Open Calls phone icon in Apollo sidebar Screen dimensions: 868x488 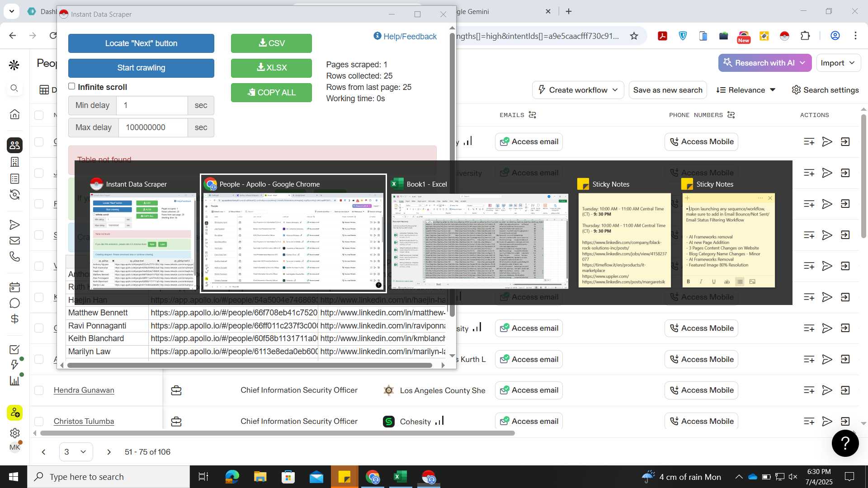click(x=14, y=257)
